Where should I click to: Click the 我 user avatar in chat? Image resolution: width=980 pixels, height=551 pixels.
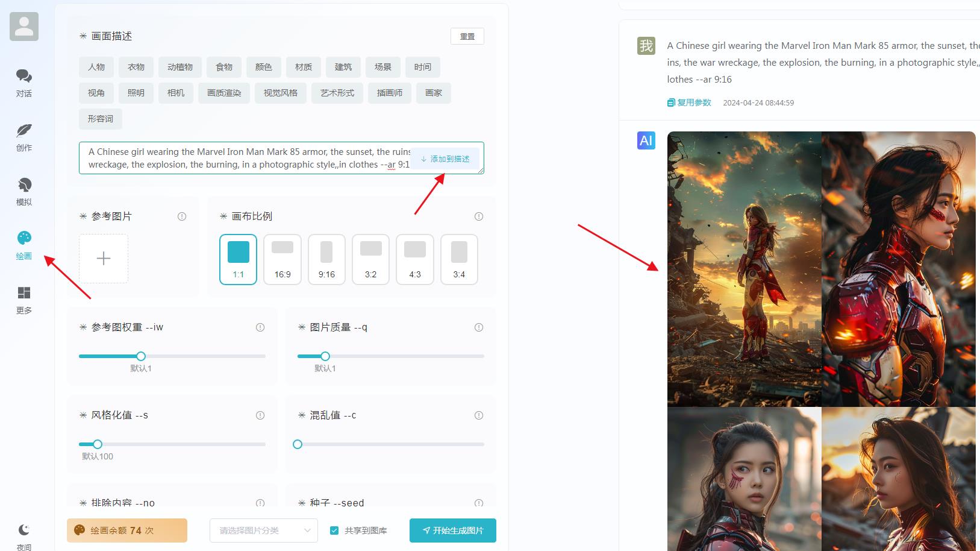click(646, 45)
